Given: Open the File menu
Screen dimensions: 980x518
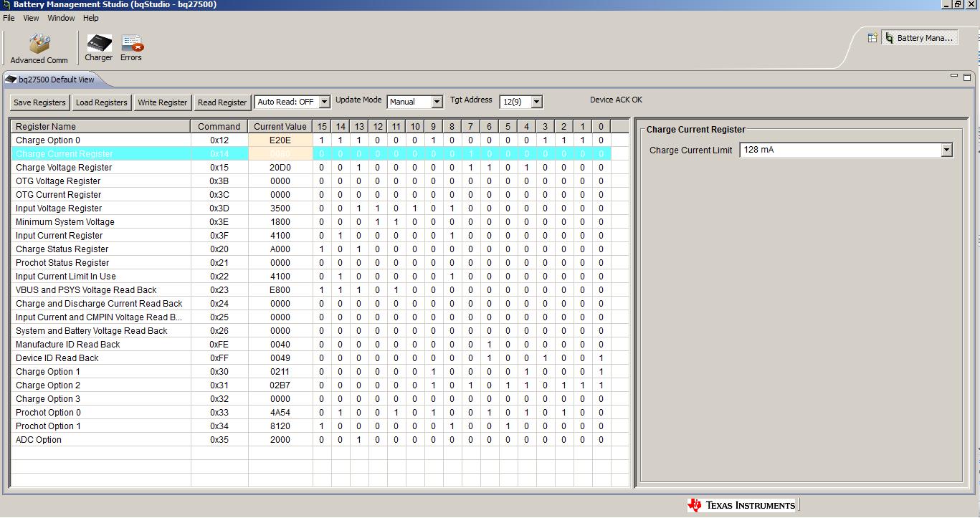Looking at the screenshot, I should coord(8,18).
